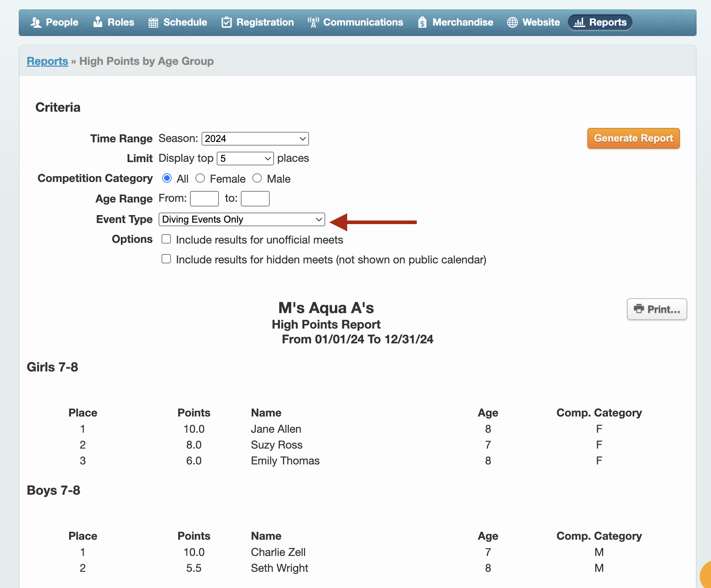Viewport: 711px width, 588px height.
Task: Click the Registration clipboard icon
Action: click(226, 22)
